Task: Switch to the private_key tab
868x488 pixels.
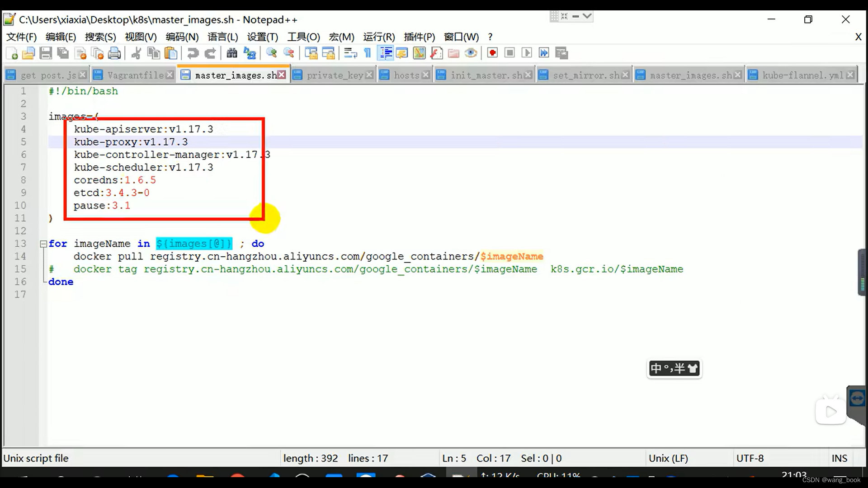Action: (335, 75)
